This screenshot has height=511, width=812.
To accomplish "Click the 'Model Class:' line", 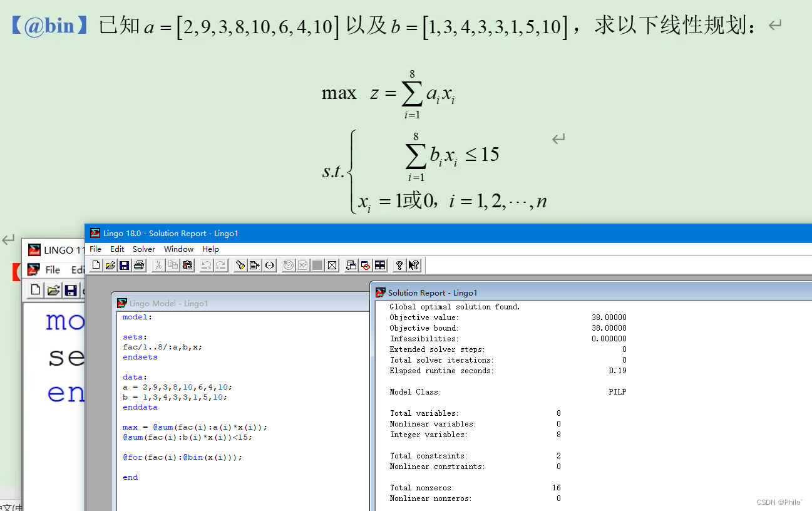I will tap(508, 392).
